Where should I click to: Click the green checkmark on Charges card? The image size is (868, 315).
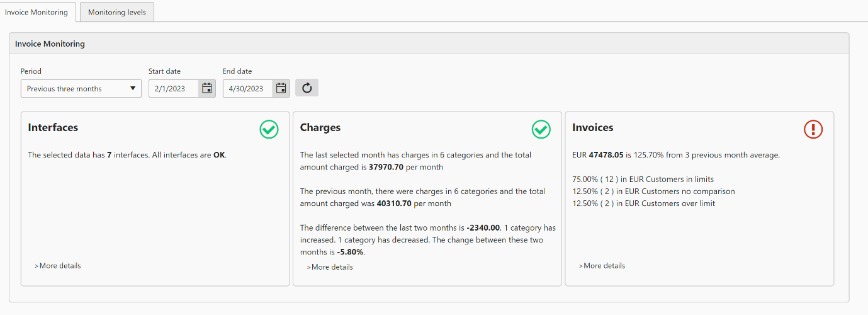point(541,129)
